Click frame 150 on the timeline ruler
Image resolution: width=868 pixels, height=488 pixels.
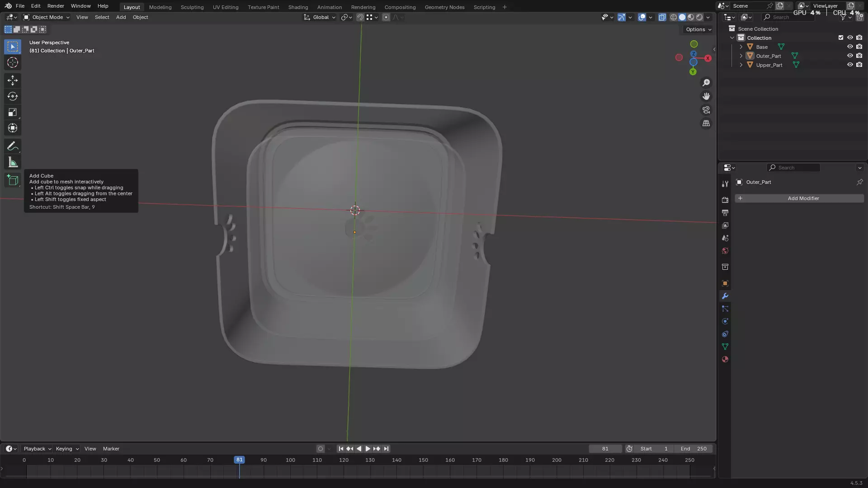(x=423, y=460)
